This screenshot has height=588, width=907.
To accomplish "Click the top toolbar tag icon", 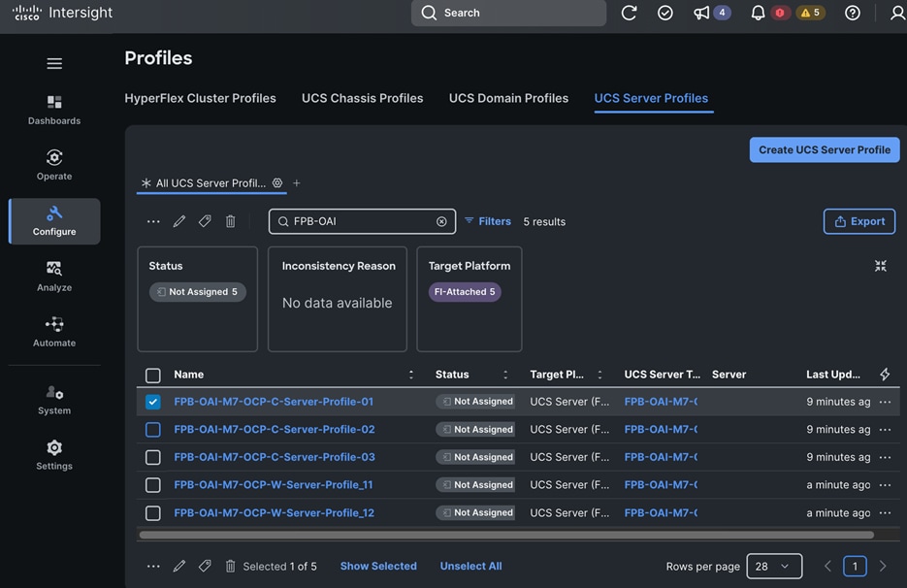I will [205, 221].
